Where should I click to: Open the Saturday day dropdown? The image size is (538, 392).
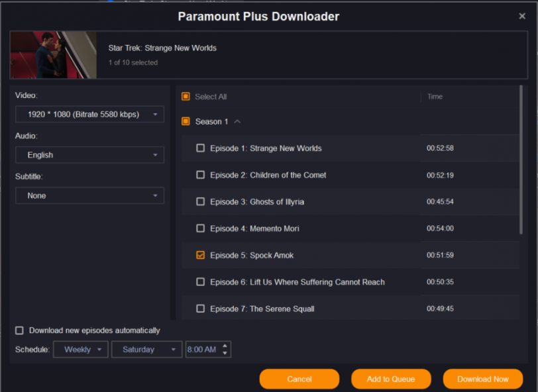[147, 350]
